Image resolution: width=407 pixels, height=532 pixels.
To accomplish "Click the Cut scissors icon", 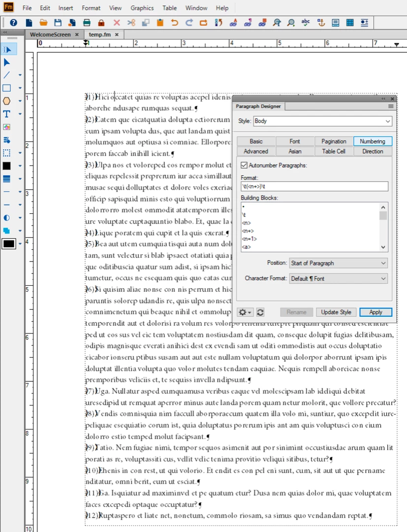I will (131, 23).
